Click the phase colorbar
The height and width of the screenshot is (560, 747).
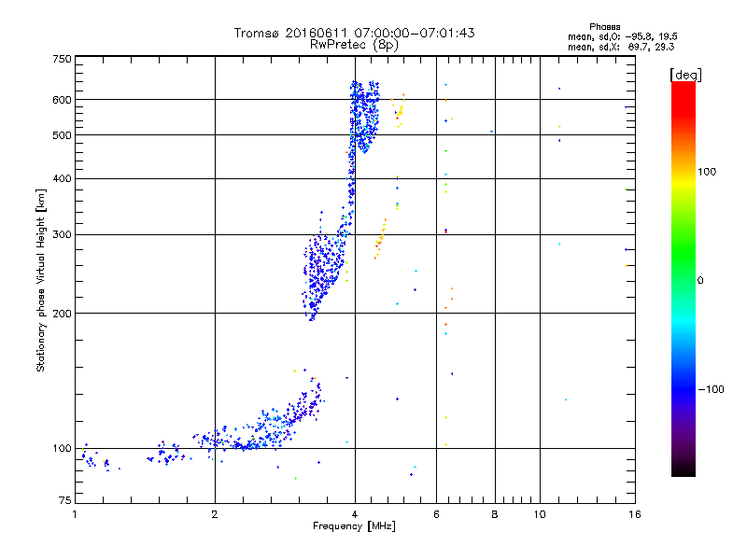[x=684, y=278]
